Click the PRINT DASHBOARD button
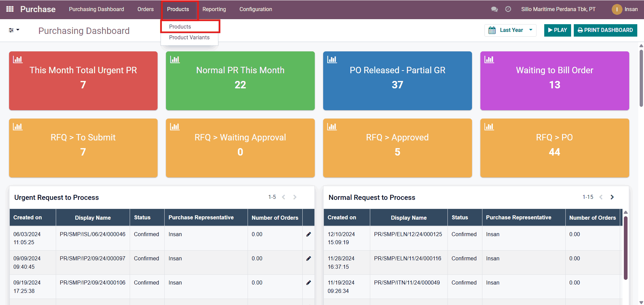 pyautogui.click(x=605, y=30)
